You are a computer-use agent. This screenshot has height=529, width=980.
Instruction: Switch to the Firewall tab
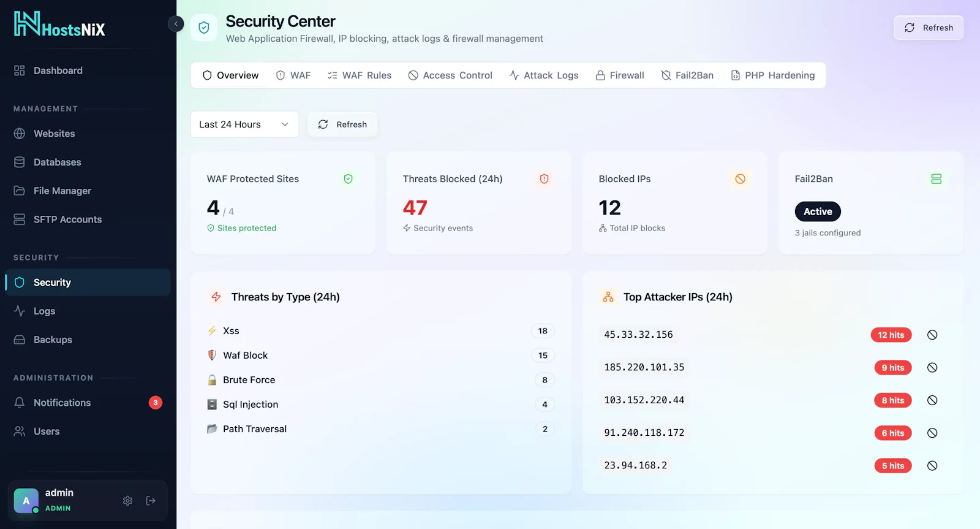(620, 75)
